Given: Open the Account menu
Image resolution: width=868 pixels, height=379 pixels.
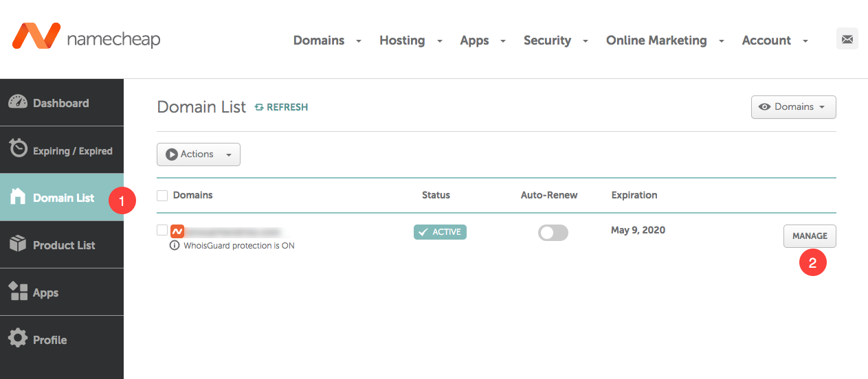Looking at the screenshot, I should (766, 41).
